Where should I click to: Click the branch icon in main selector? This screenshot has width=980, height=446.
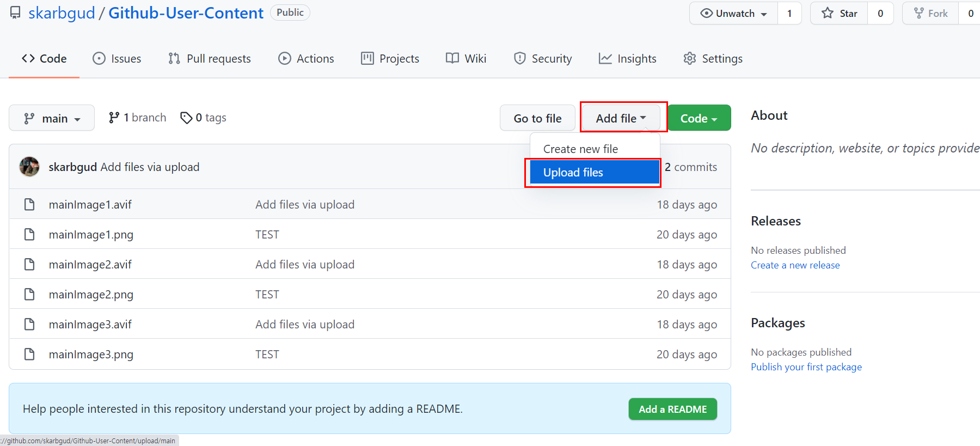[x=29, y=118]
